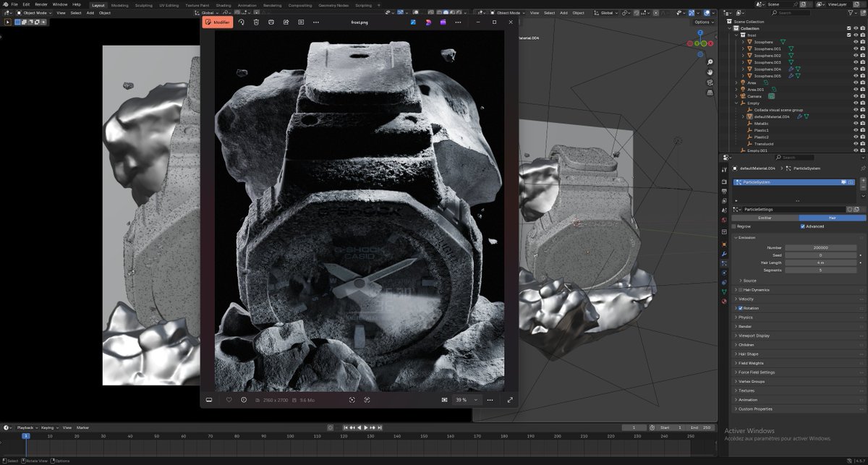Enable the Regrow checkbox
The image size is (868, 465).
[x=734, y=226]
